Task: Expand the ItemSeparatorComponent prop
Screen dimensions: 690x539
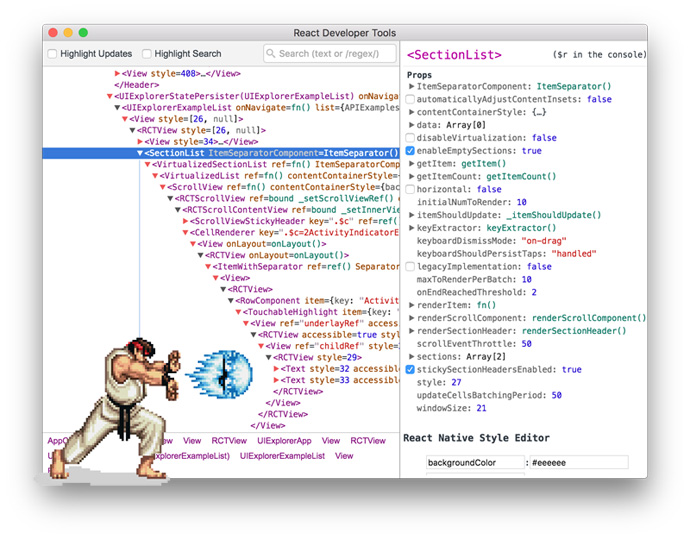Action: [x=411, y=86]
